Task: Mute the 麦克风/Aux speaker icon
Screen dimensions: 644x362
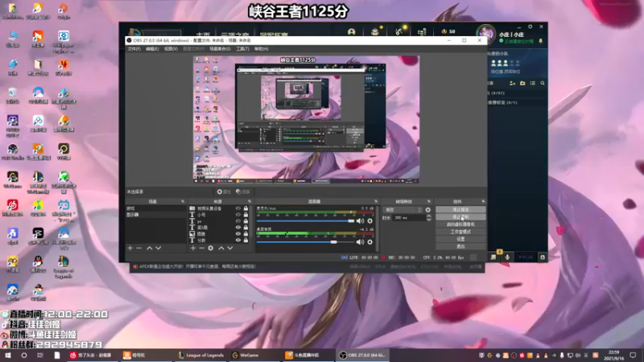Action: pyautogui.click(x=360, y=220)
